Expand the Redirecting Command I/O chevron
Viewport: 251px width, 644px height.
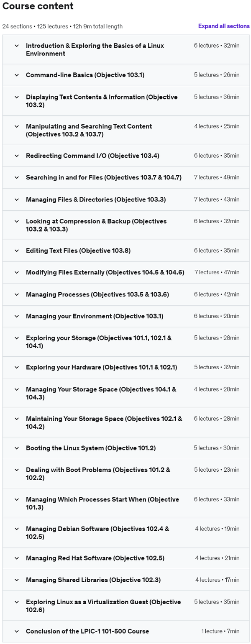click(x=17, y=156)
